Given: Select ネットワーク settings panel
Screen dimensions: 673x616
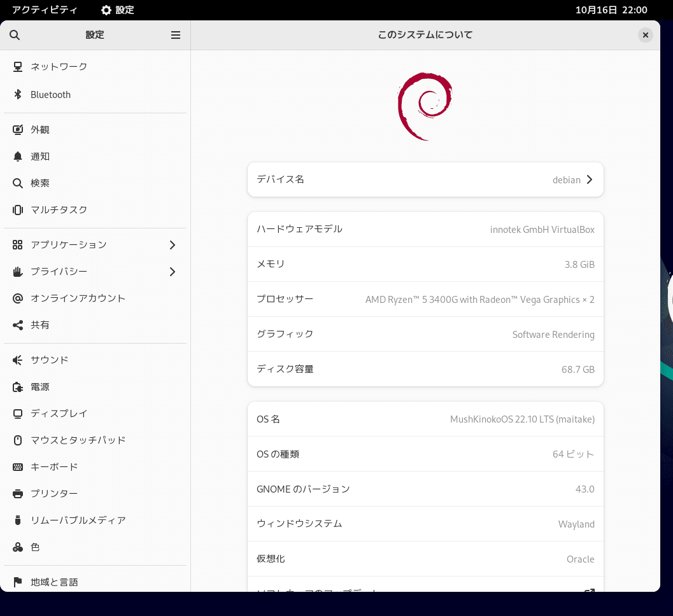Looking at the screenshot, I should point(96,66).
